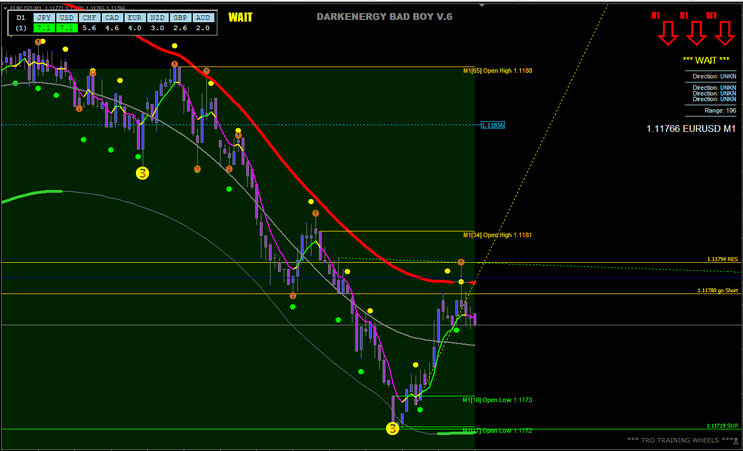Click the 1.11719 SUP support line label

click(x=721, y=425)
